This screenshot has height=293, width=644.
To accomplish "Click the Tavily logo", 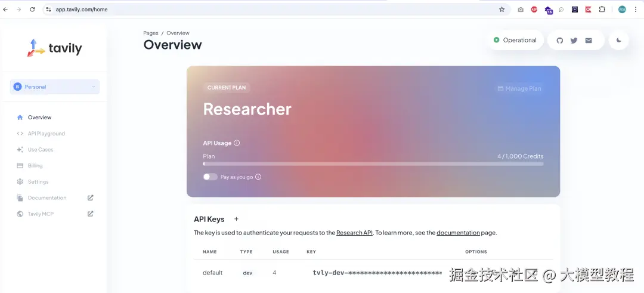I will click(55, 48).
